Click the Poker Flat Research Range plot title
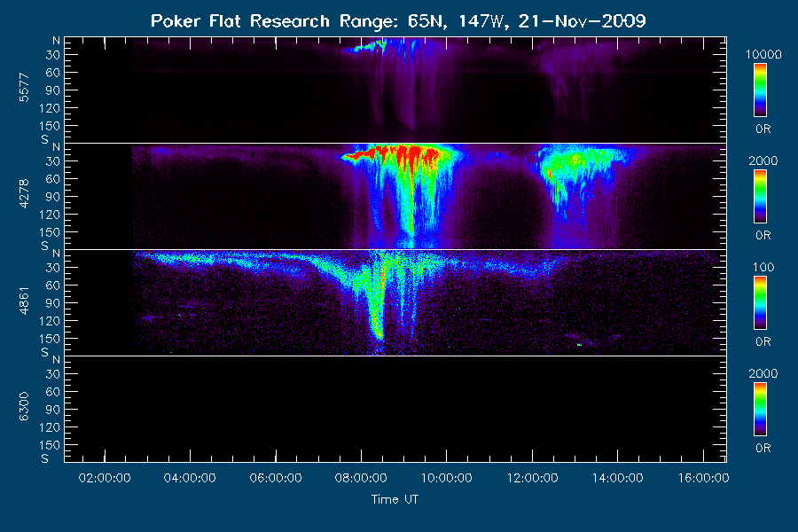798x532 pixels. [x=398, y=21]
